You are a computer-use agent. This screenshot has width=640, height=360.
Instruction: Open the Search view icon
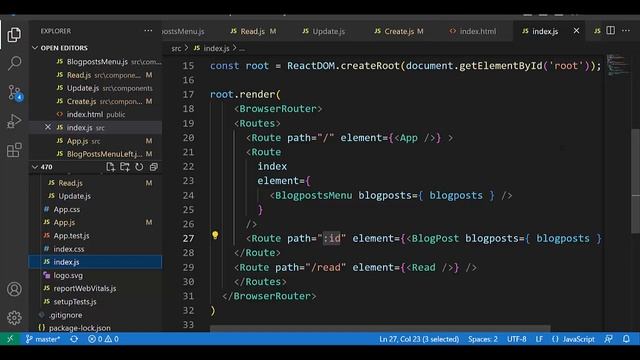pos(14,63)
